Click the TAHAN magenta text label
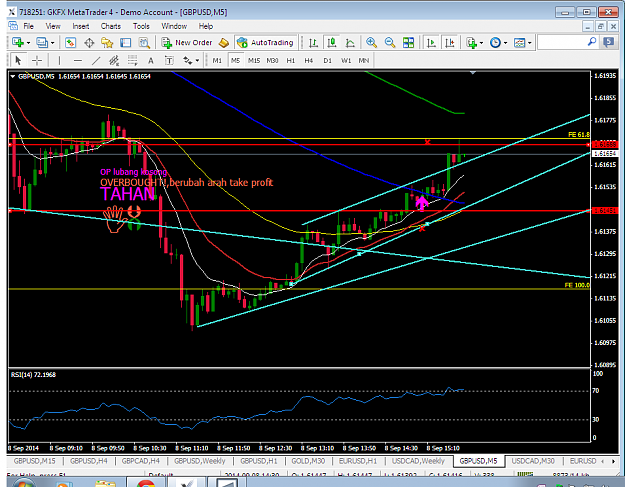This screenshot has height=487, width=625. pyautogui.click(x=127, y=194)
